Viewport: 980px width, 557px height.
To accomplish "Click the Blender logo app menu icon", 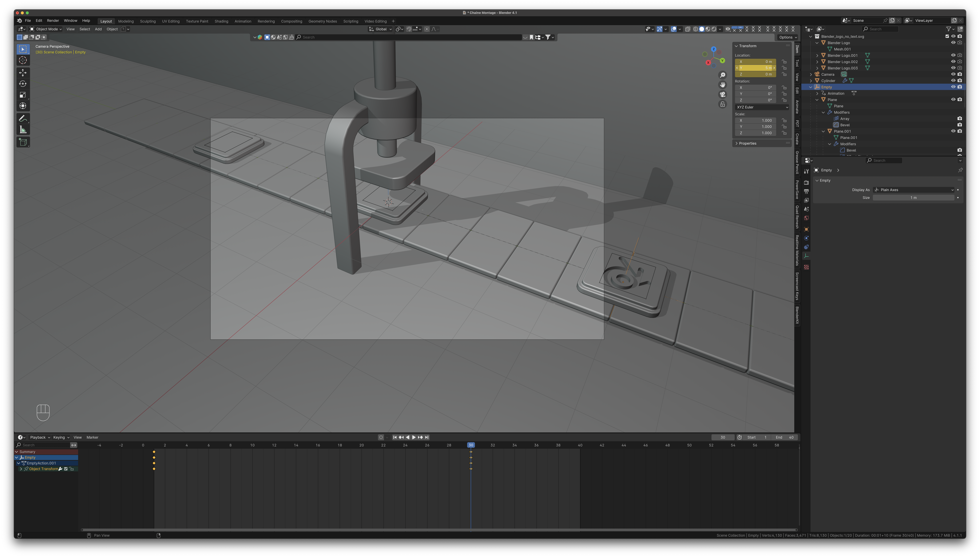I will tap(19, 21).
